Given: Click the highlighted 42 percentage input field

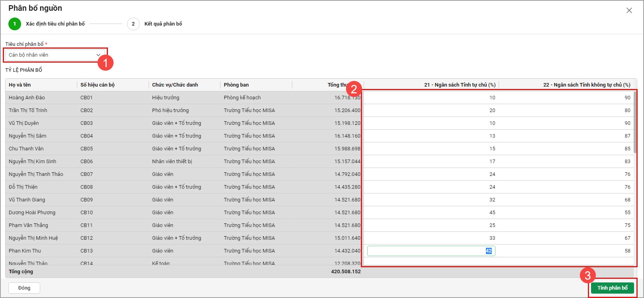Looking at the screenshot, I should (431, 251).
